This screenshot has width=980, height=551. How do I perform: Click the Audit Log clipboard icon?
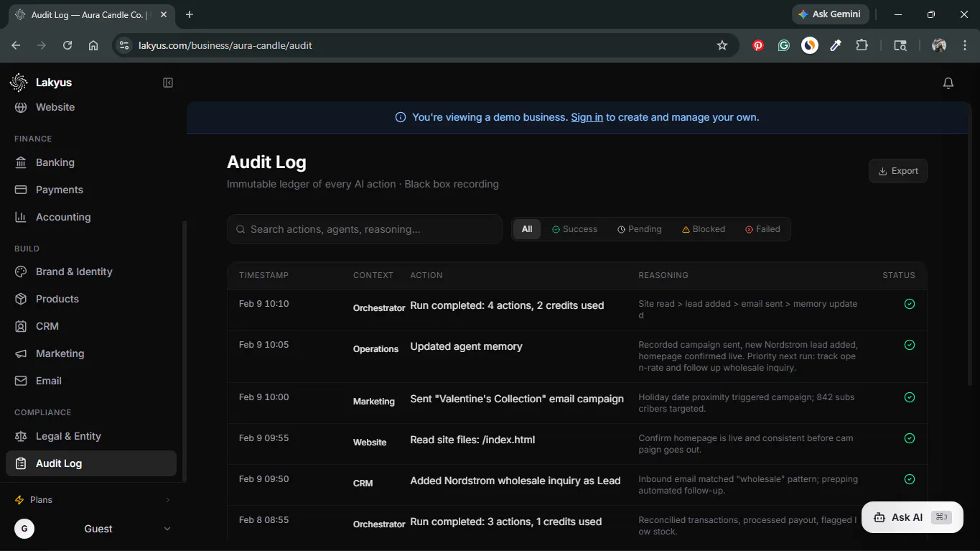click(x=22, y=463)
